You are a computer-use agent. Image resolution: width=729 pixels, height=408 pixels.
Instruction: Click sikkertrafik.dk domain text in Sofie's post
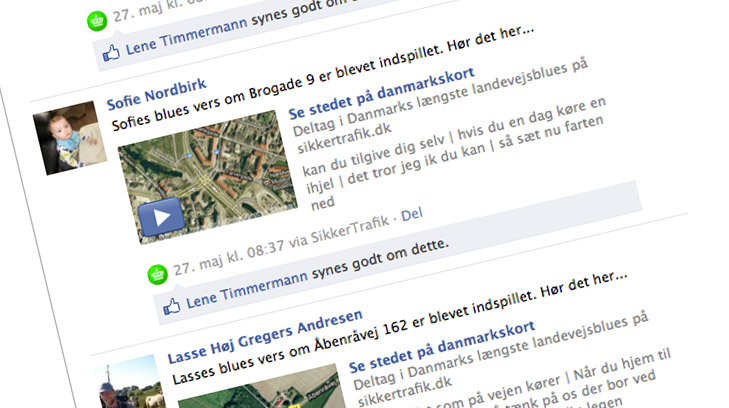[344, 138]
